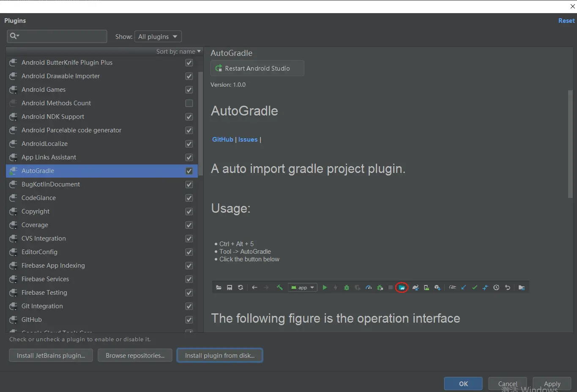This screenshot has height=392, width=577.
Task: Select the Firebase Testing plugin row
Action: pos(102,293)
